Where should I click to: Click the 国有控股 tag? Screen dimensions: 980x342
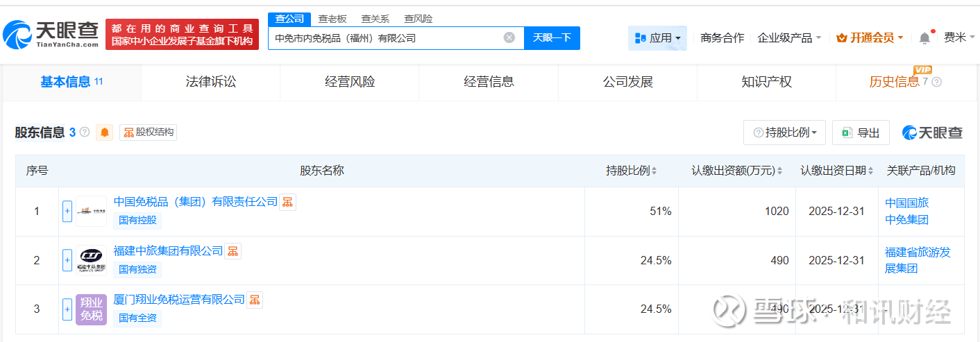pyautogui.click(x=137, y=221)
